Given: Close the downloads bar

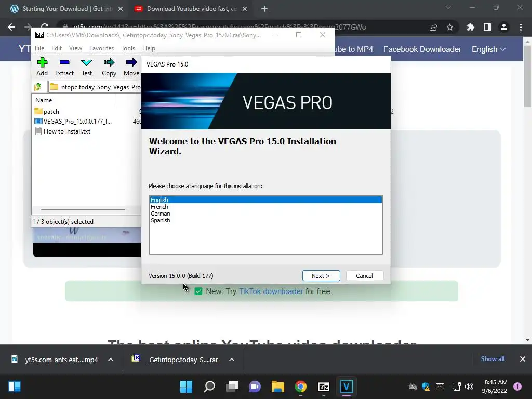Looking at the screenshot, I should 523,359.
